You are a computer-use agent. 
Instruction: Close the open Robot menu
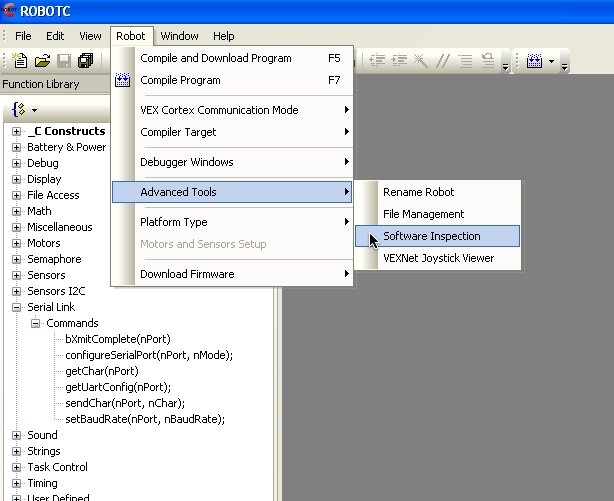click(131, 36)
